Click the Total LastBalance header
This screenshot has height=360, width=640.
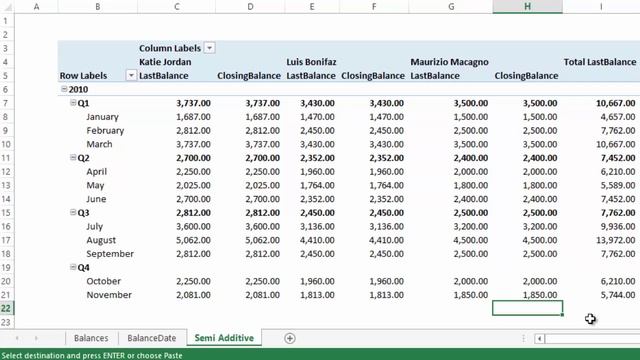pos(600,62)
